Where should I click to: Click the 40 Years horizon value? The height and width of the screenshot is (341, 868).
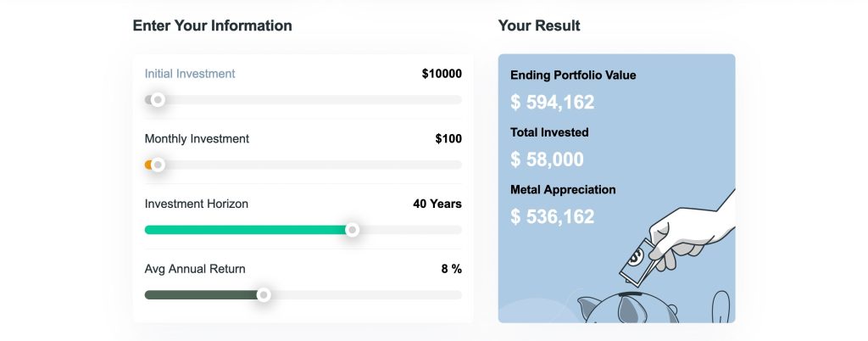[437, 204]
